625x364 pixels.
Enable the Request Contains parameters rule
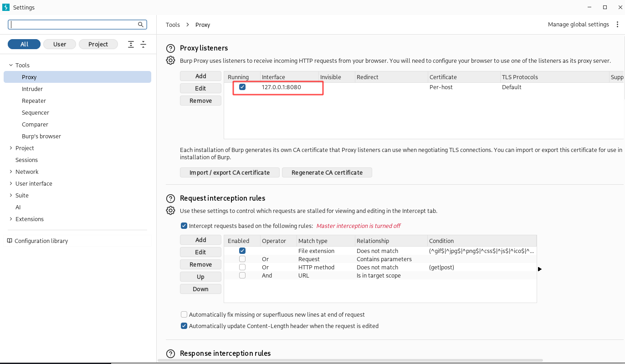click(242, 259)
